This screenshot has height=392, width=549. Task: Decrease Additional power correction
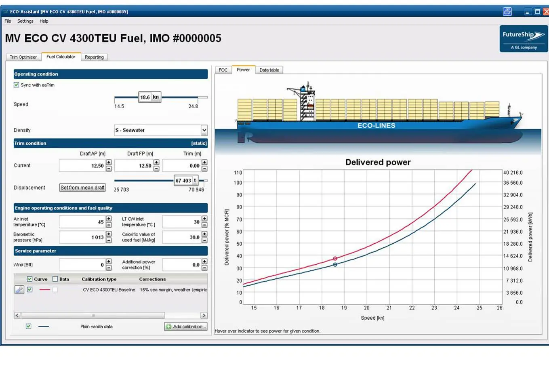point(204,268)
